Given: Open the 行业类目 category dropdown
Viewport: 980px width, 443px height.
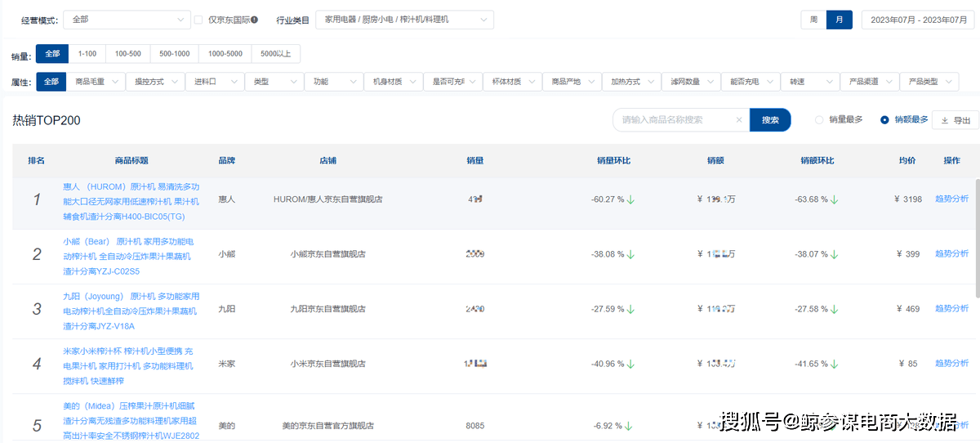Looking at the screenshot, I should point(404,19).
